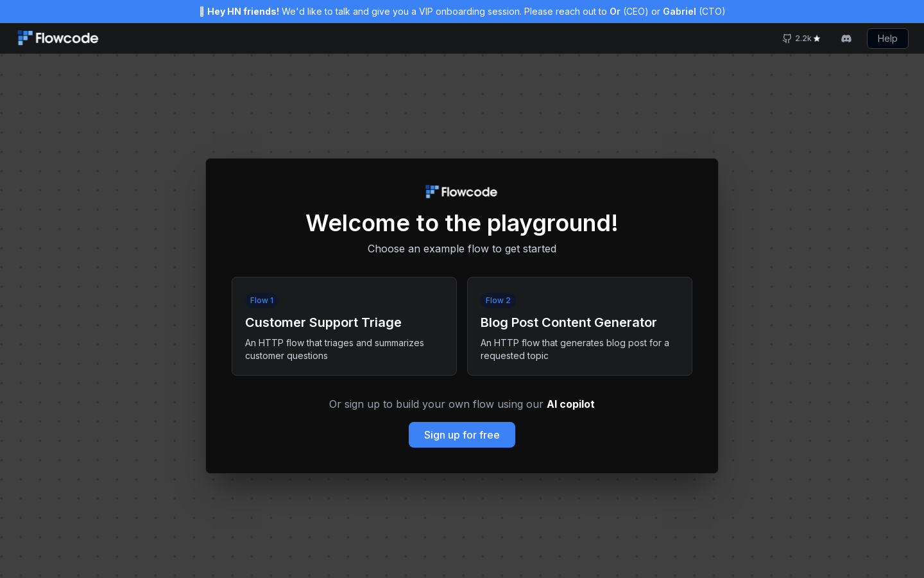
Task: Click the Flowcode logo inside welcome dialog
Action: [x=461, y=191]
